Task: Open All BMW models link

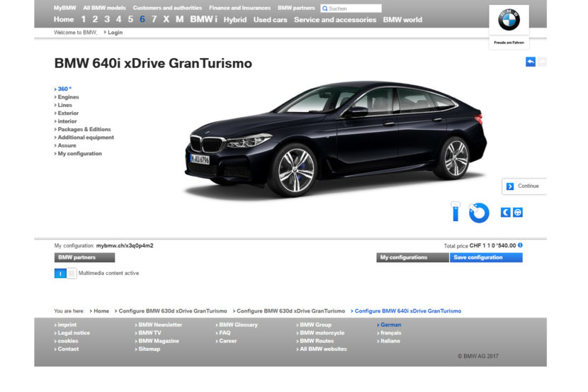Action: [104, 8]
